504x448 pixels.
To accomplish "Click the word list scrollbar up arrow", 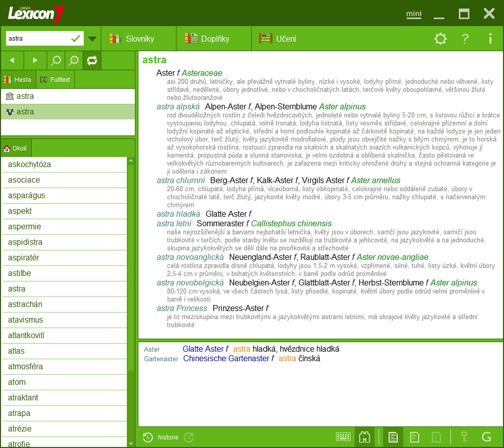I will [x=131, y=161].
